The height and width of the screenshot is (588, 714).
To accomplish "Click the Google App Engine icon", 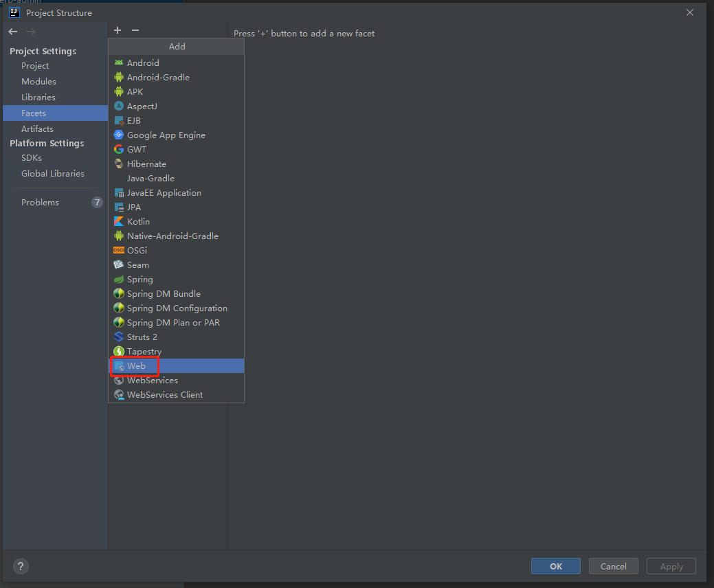I will pos(119,135).
